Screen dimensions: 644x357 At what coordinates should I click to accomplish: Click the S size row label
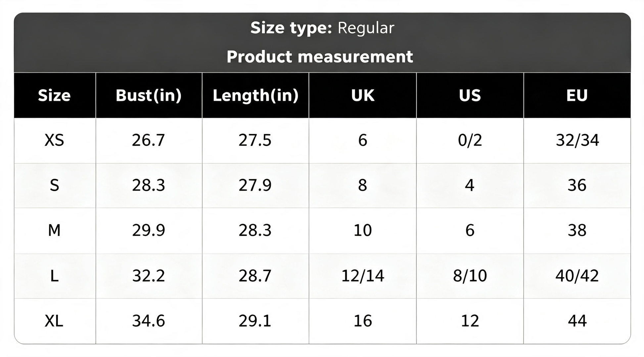pos(55,185)
